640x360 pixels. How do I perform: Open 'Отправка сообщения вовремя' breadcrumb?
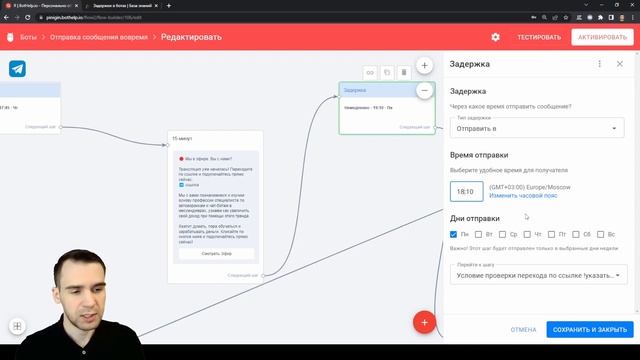[99, 37]
